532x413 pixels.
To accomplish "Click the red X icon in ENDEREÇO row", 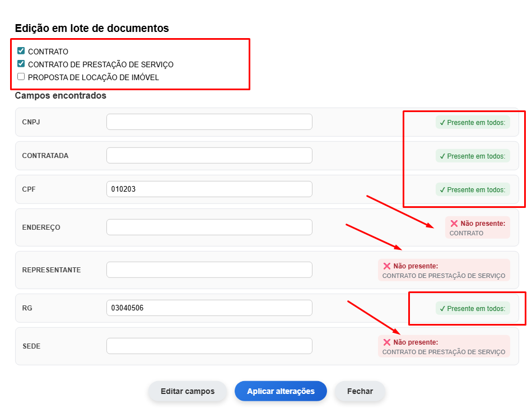I will pyautogui.click(x=454, y=224).
